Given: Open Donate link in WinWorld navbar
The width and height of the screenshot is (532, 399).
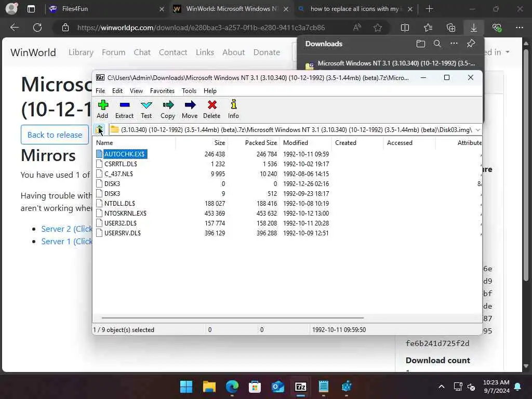Looking at the screenshot, I should (x=267, y=52).
